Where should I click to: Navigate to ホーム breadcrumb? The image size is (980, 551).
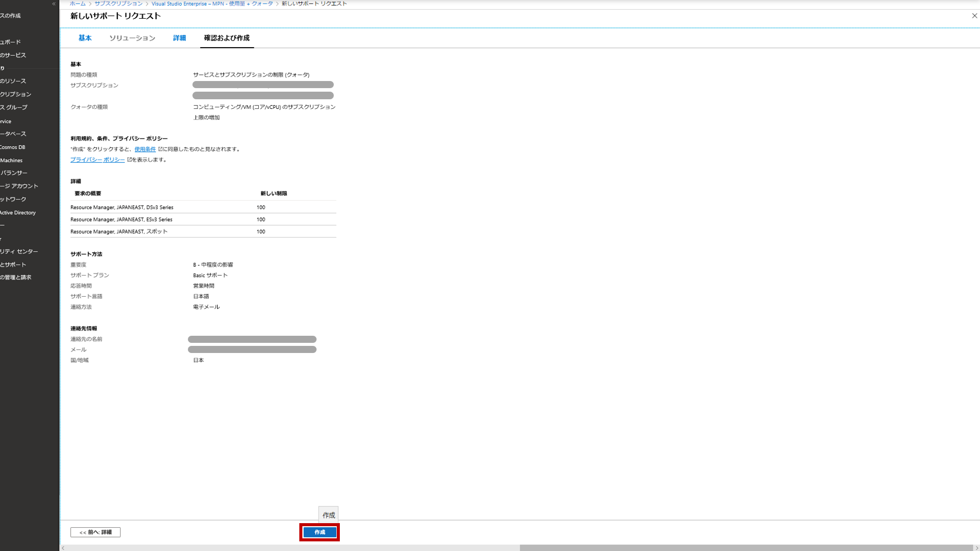point(77,4)
